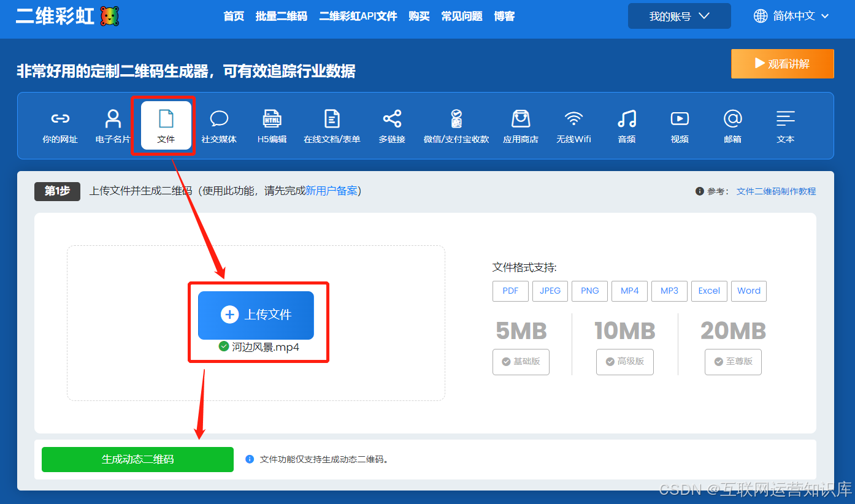Select the H5编辑 editor icon
The width and height of the screenshot is (855, 504).
click(x=272, y=118)
